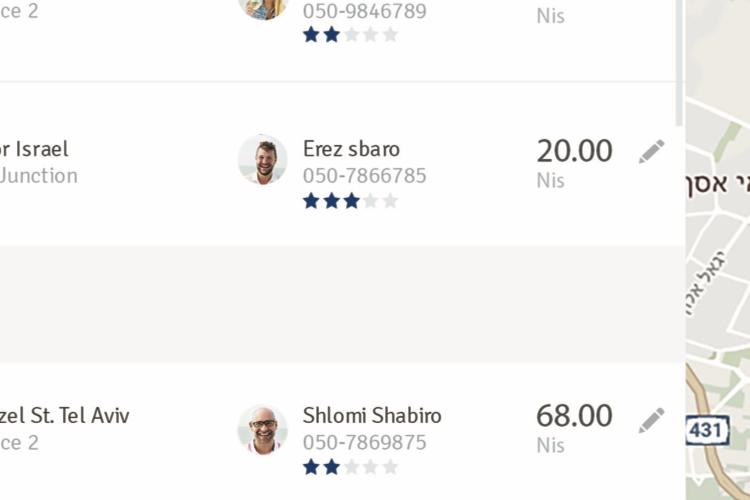Select the Erez sbaro driver name
This screenshot has height=500, width=750.
click(x=351, y=149)
